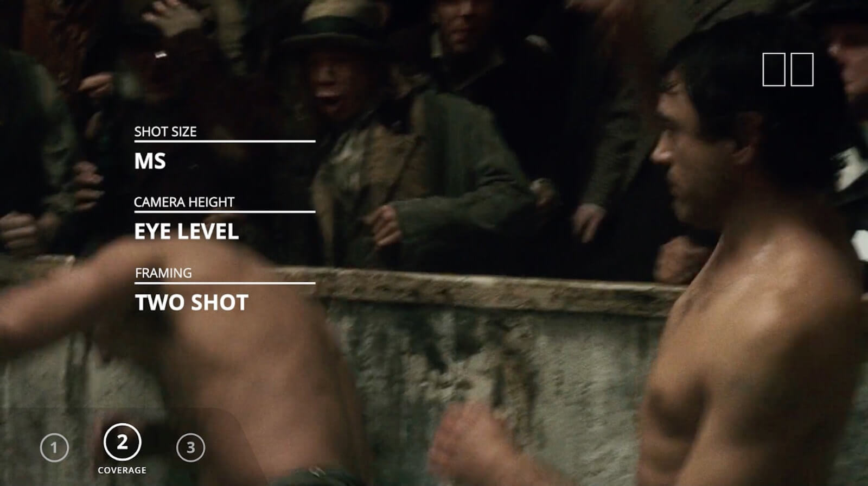This screenshot has width=868, height=486.
Task: Click right rectangle of two-shot icon
Action: click(802, 70)
